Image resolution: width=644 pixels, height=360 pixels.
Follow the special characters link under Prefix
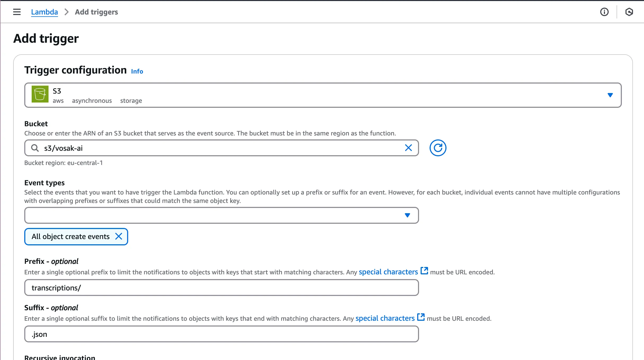click(388, 272)
